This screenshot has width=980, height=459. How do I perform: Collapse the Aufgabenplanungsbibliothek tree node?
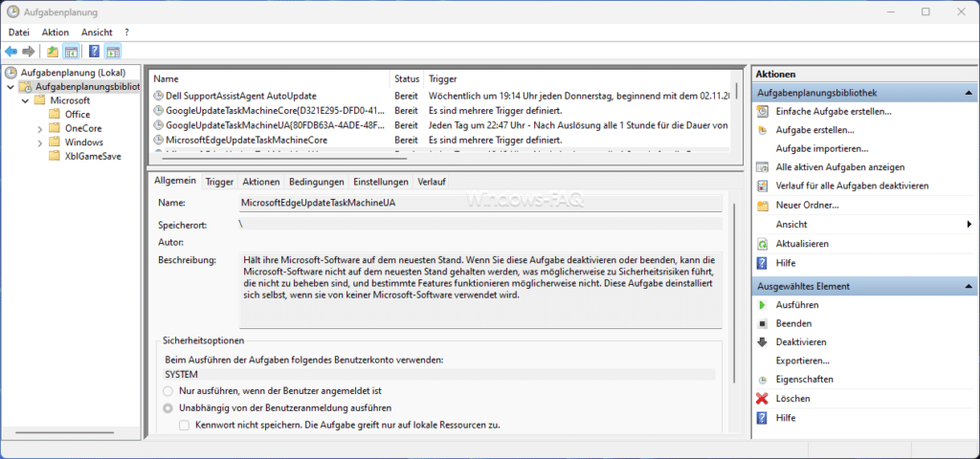pyautogui.click(x=11, y=86)
